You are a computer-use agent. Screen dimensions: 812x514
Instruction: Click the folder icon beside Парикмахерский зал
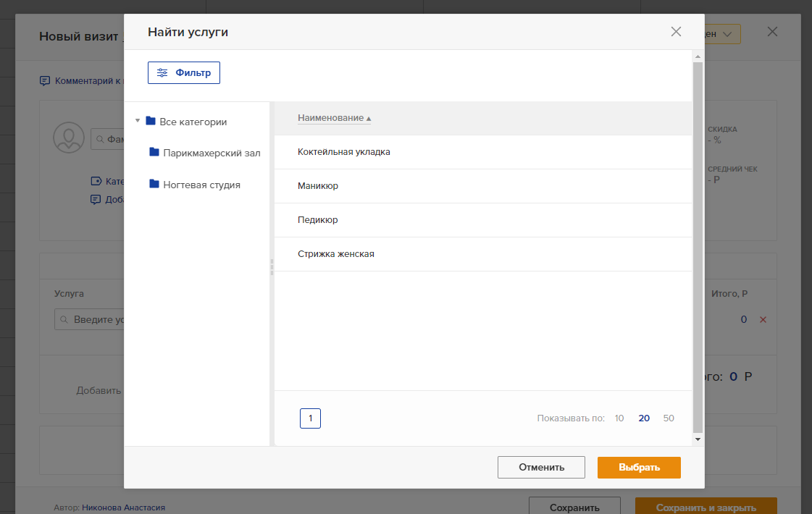(x=154, y=152)
